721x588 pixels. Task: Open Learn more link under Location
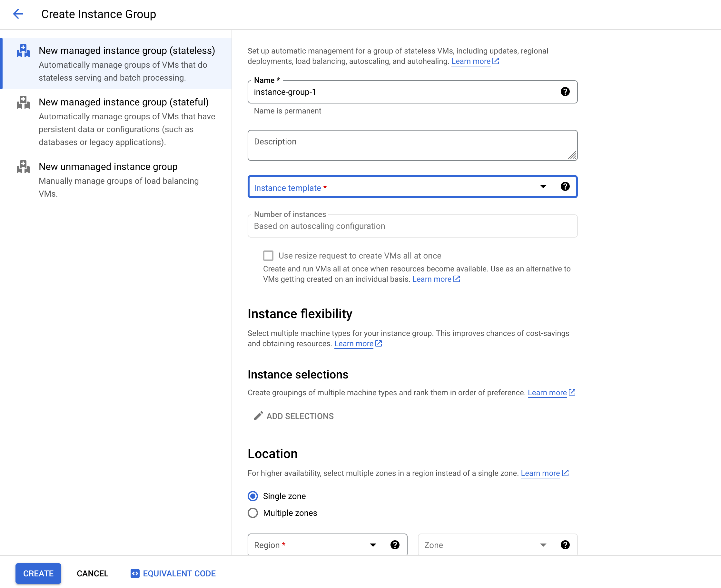[540, 473]
